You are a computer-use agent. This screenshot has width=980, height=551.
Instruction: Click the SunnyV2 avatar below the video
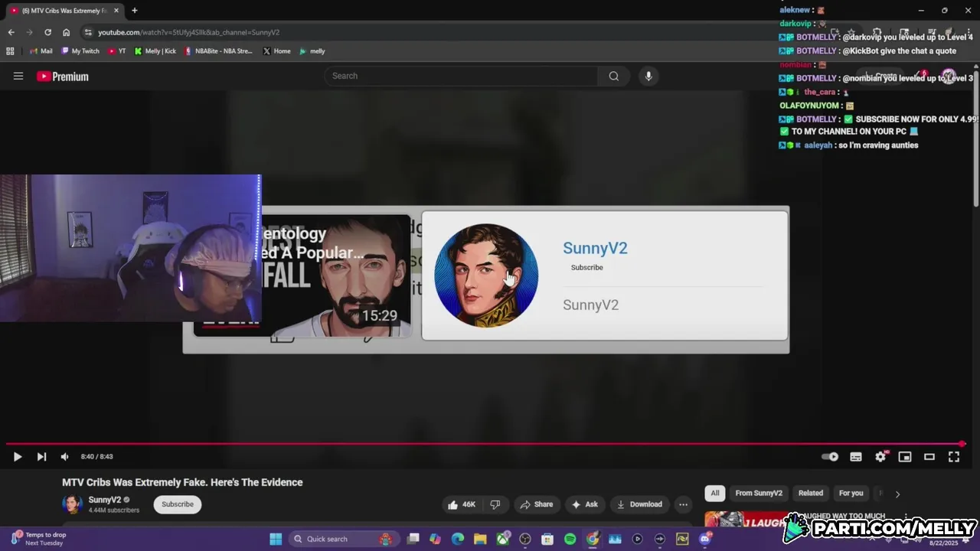point(72,504)
